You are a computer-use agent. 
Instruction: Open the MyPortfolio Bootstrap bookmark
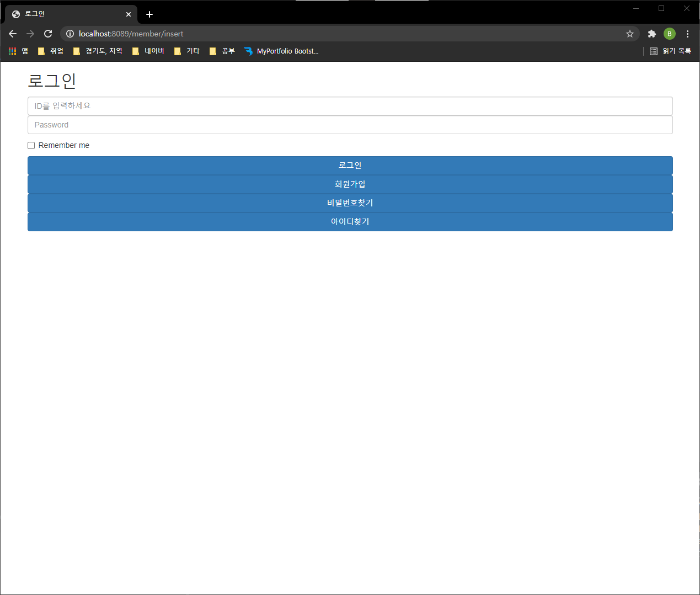click(281, 51)
